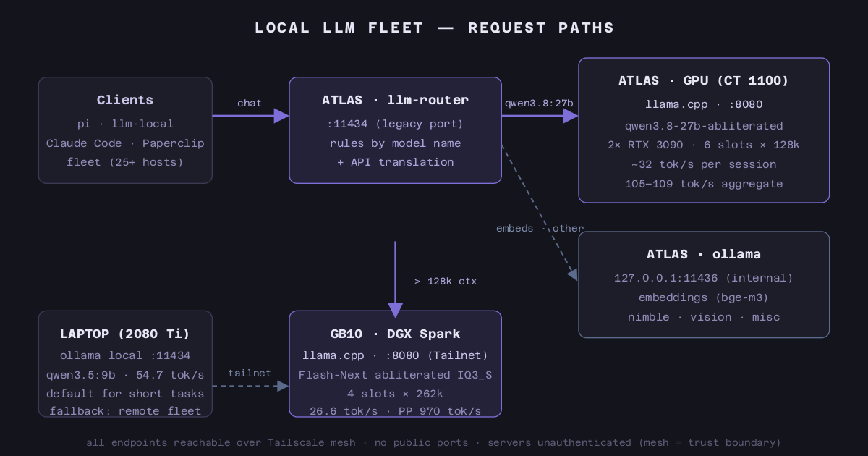The height and width of the screenshot is (456, 868).
Task: Click ':11434 (legacy port)' text
Action: [396, 124]
